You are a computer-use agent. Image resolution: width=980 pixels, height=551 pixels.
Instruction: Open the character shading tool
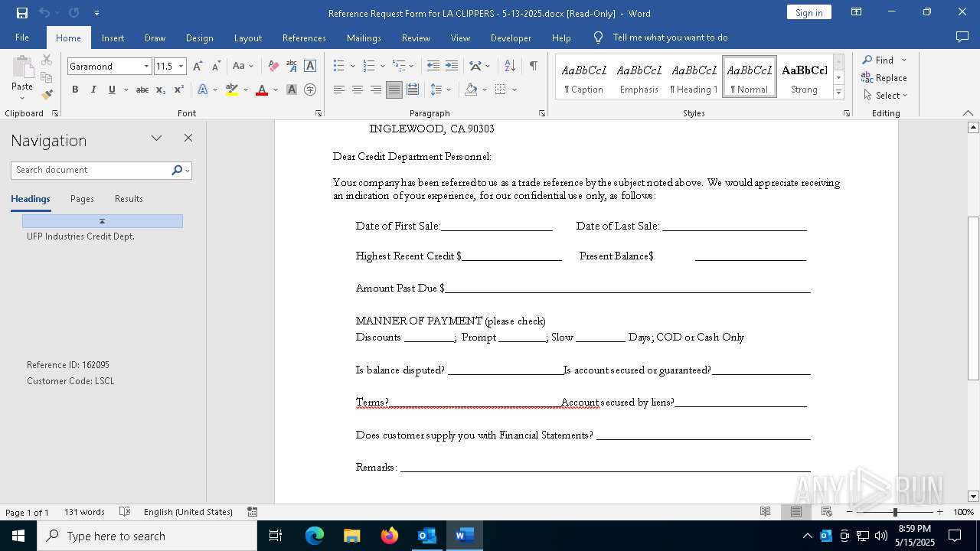coord(292,90)
